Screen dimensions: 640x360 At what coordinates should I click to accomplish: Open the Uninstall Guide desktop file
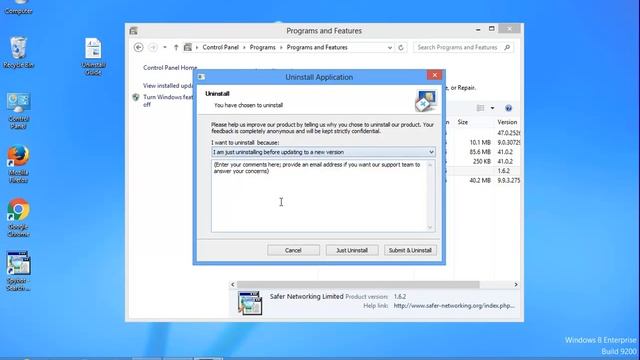click(x=93, y=56)
